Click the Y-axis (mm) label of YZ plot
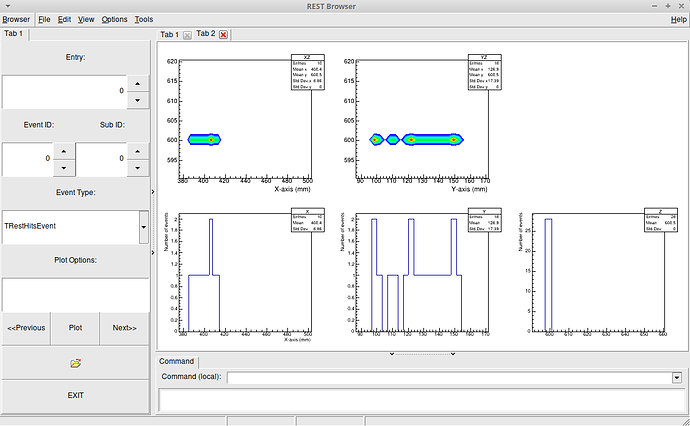 click(x=469, y=189)
